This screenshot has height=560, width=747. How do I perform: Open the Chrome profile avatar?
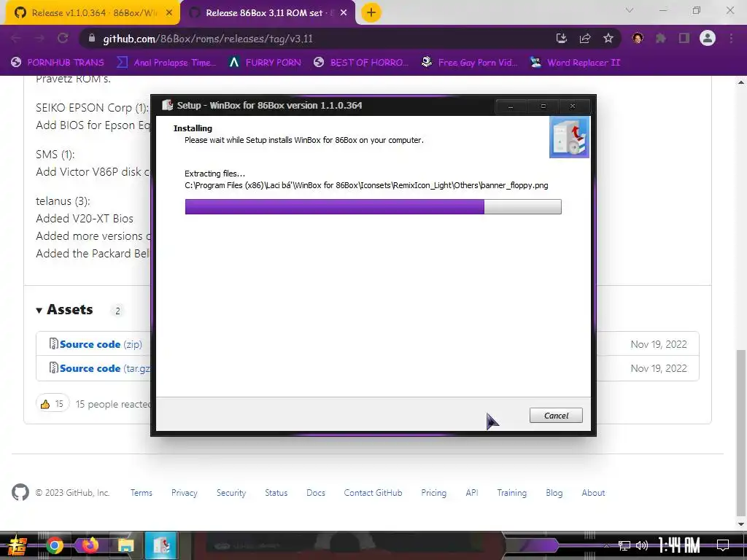point(708,38)
